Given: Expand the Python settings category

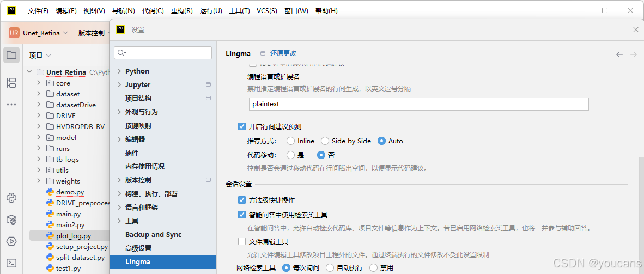Looking at the screenshot, I should pyautogui.click(x=119, y=71).
